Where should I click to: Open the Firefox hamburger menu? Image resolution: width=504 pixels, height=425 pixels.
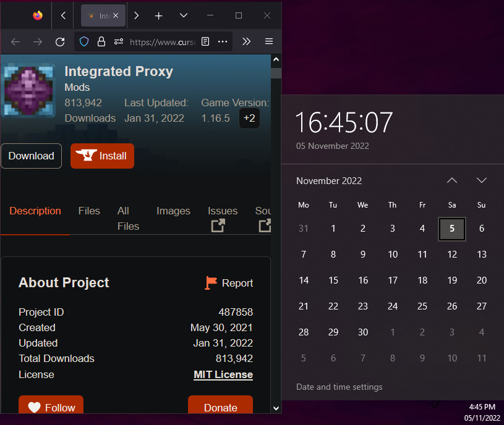coord(268,41)
